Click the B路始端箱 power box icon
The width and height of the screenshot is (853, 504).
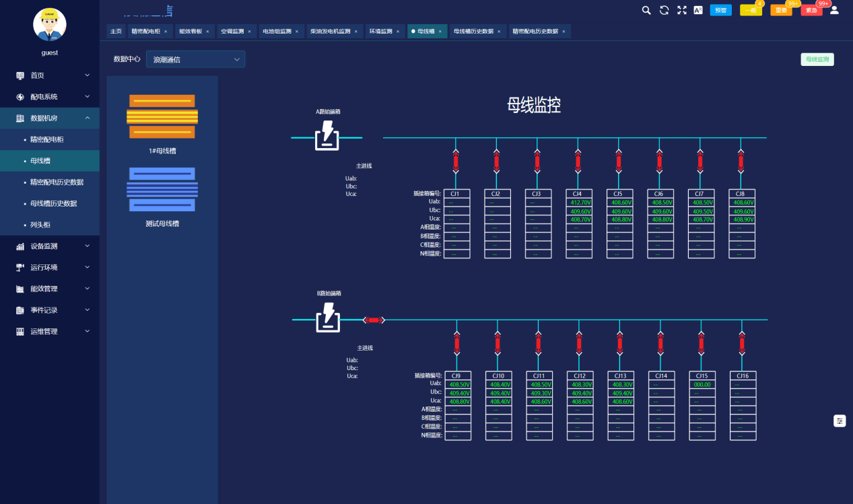click(328, 319)
